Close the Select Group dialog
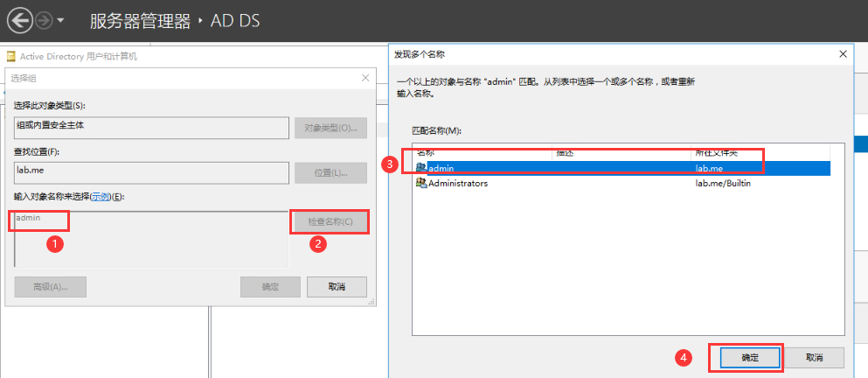This screenshot has width=868, height=378. click(365, 78)
